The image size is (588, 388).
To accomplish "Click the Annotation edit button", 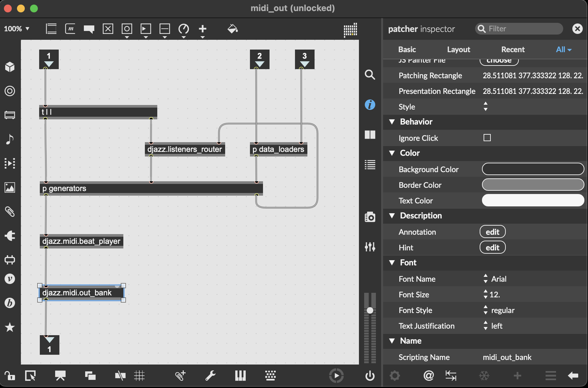I will pos(492,232).
